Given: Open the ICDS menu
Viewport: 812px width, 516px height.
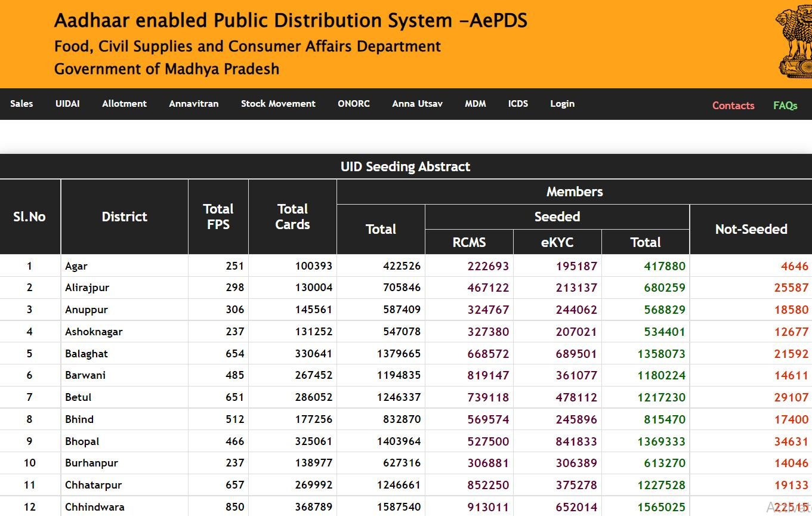Looking at the screenshot, I should click(x=518, y=103).
